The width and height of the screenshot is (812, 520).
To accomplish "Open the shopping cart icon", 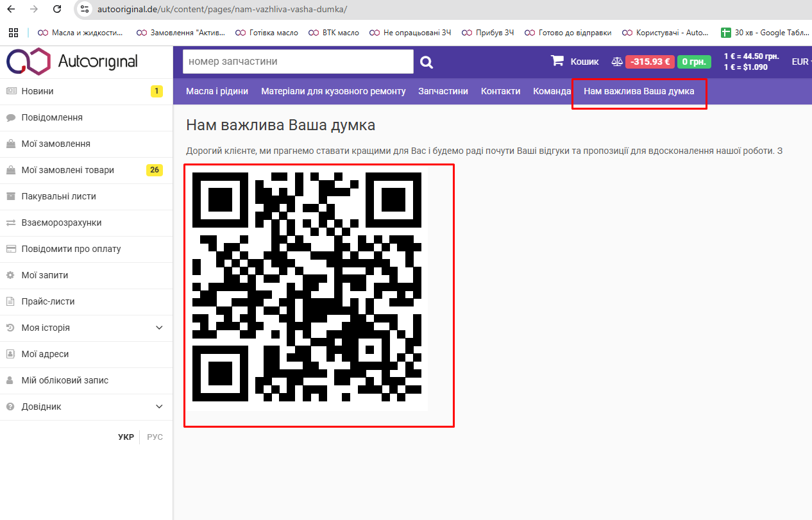I will click(x=557, y=62).
